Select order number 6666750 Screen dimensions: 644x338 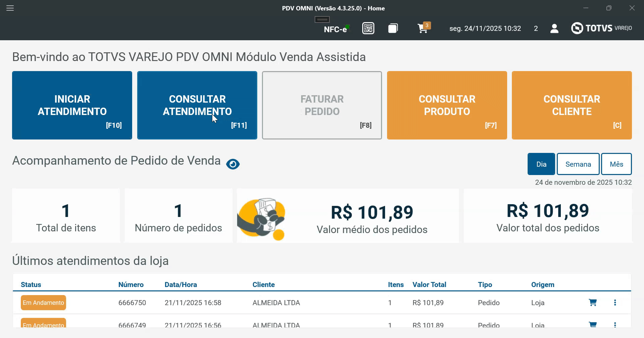[132, 303]
